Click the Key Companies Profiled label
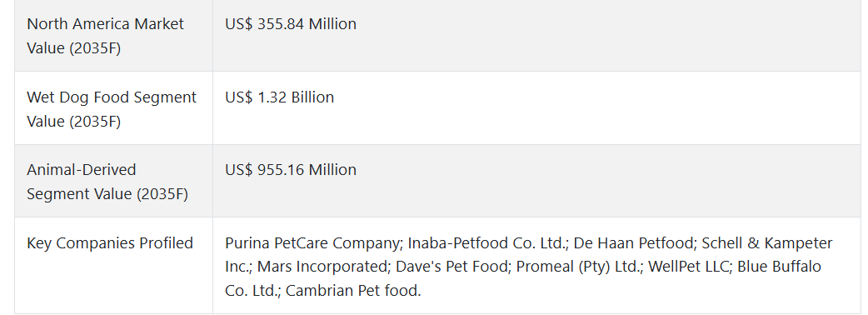 (110, 243)
